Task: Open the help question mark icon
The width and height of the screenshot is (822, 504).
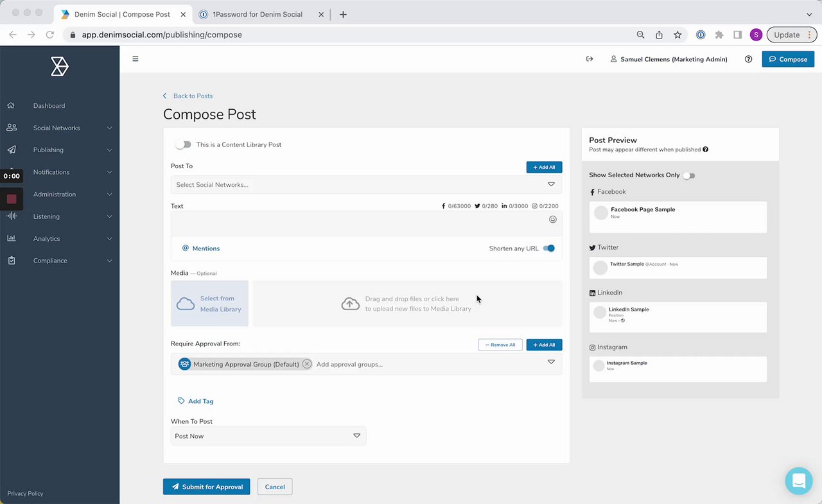Action: (x=748, y=59)
